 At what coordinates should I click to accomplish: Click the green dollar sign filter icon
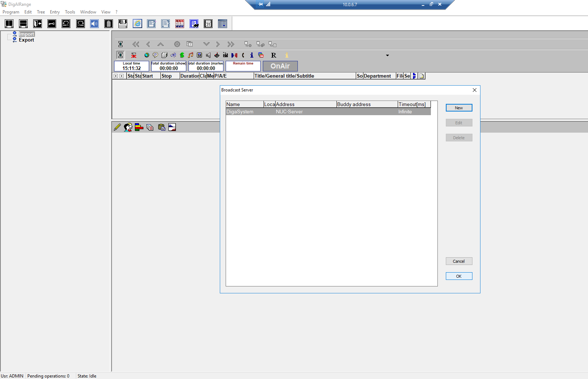(x=182, y=55)
